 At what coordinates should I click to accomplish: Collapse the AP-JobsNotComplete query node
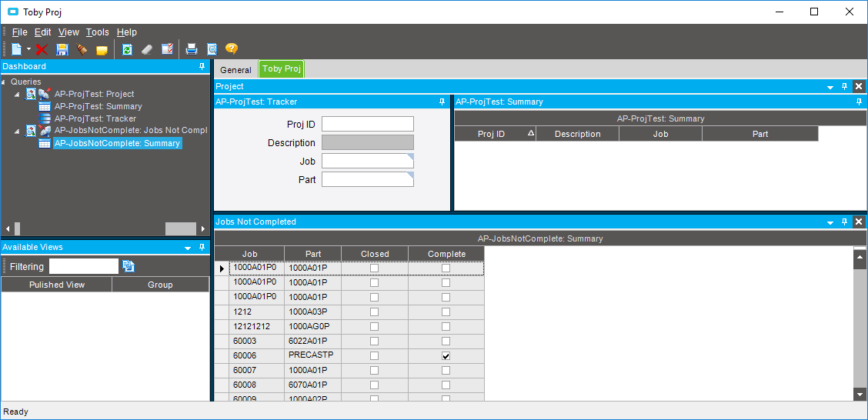(17, 131)
